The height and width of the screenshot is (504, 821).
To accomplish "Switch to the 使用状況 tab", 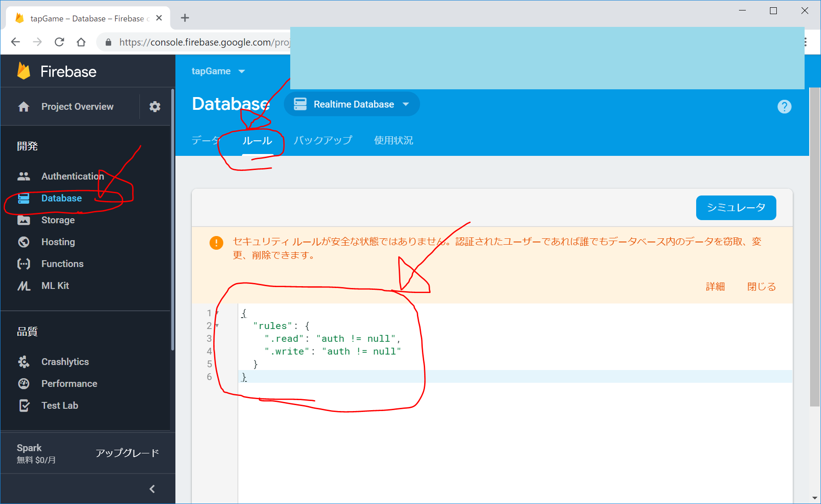I will click(393, 140).
